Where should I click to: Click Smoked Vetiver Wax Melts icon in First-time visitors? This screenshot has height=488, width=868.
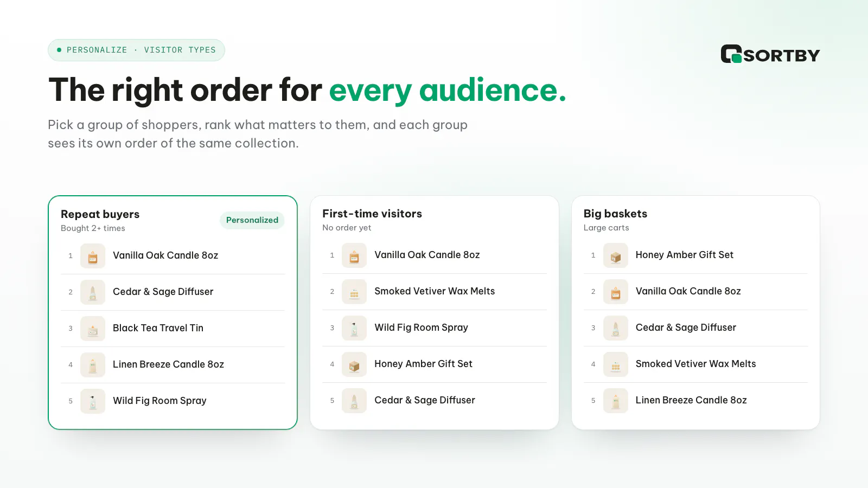(354, 292)
